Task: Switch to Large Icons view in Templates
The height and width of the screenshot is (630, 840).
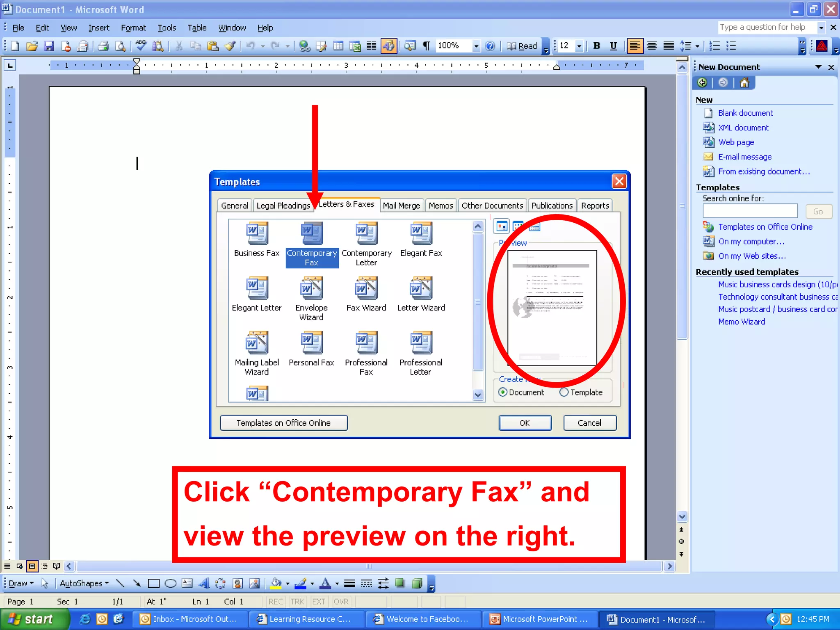Action: 502,226
